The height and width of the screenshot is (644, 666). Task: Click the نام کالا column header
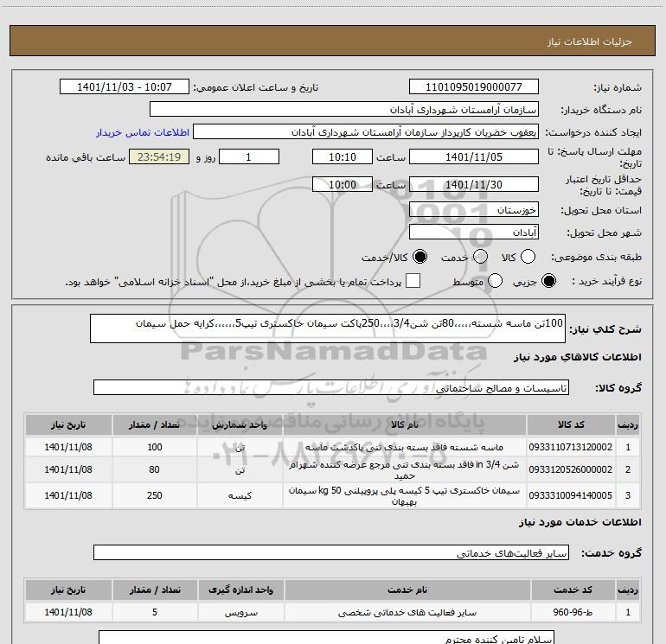pos(405,424)
